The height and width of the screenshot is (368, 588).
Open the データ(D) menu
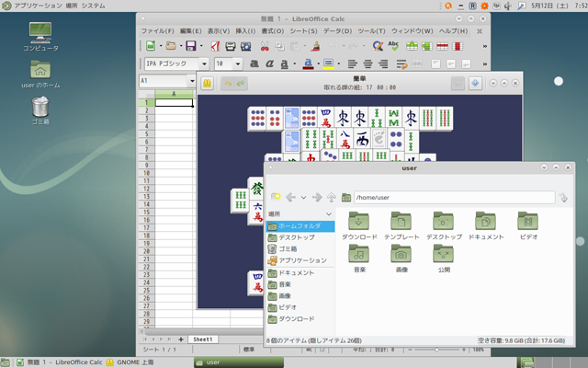click(x=337, y=31)
